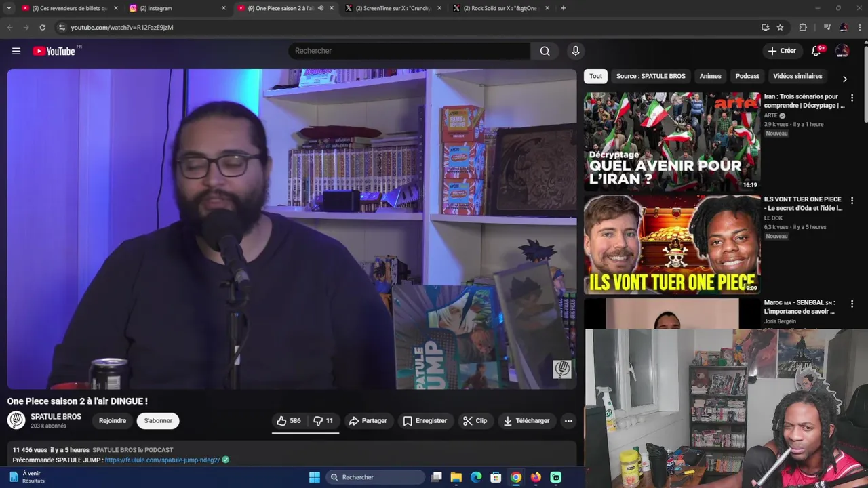This screenshot has width=868, height=488.
Task: Open the Chrome extensions puzzle icon
Action: pos(803,27)
